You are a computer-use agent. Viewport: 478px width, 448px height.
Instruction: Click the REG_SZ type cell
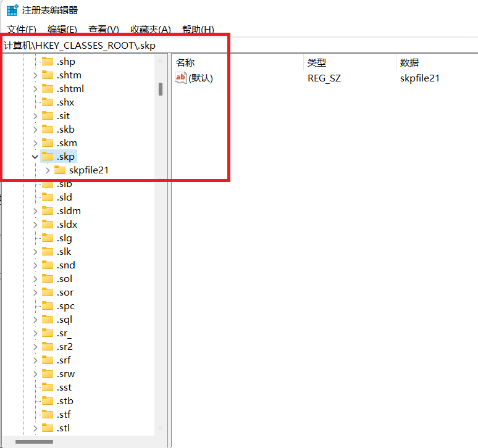[324, 78]
